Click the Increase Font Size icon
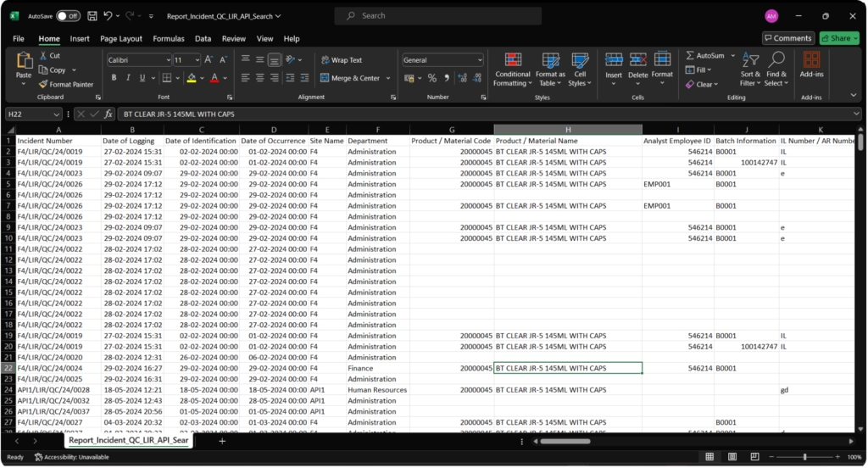Image resolution: width=868 pixels, height=468 pixels. click(209, 60)
